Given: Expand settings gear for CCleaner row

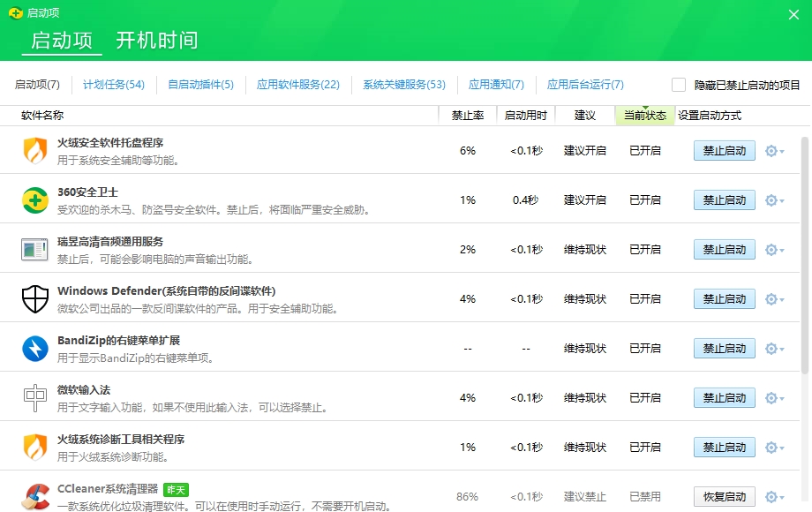Looking at the screenshot, I should pyautogui.click(x=773, y=497).
